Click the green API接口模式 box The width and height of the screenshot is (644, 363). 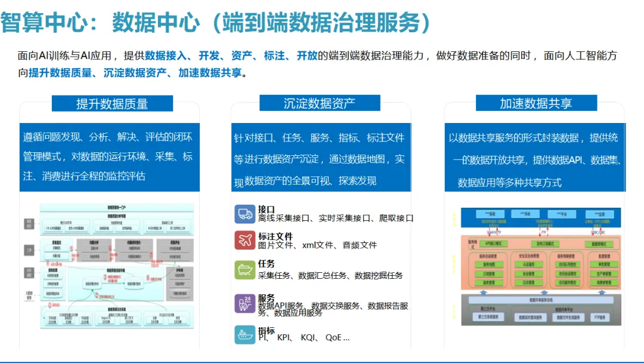[493, 244]
